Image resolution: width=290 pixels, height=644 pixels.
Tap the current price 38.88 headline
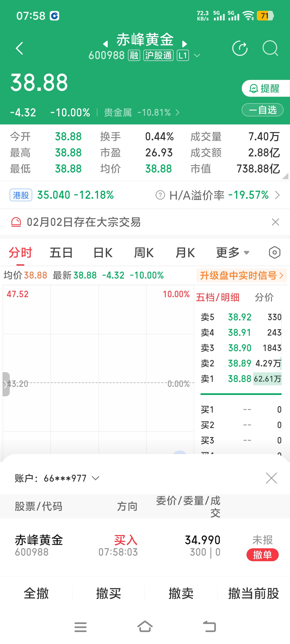click(39, 82)
